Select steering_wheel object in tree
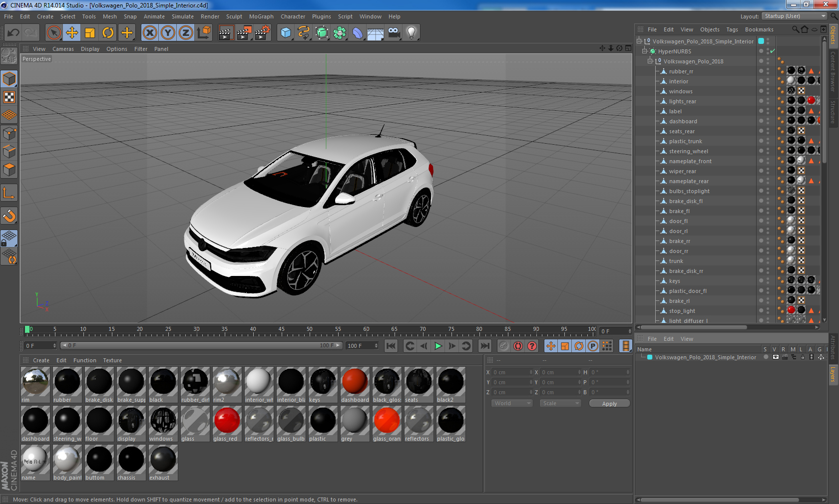The height and width of the screenshot is (504, 839). (x=688, y=151)
